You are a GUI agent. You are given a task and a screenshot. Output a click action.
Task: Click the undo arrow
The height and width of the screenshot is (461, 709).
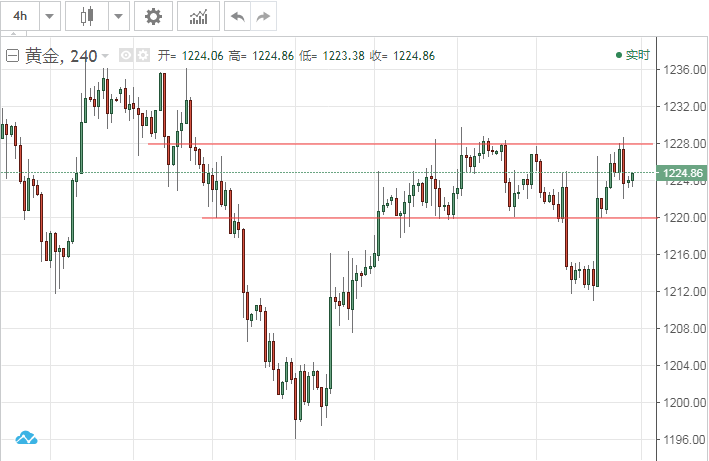pos(237,16)
